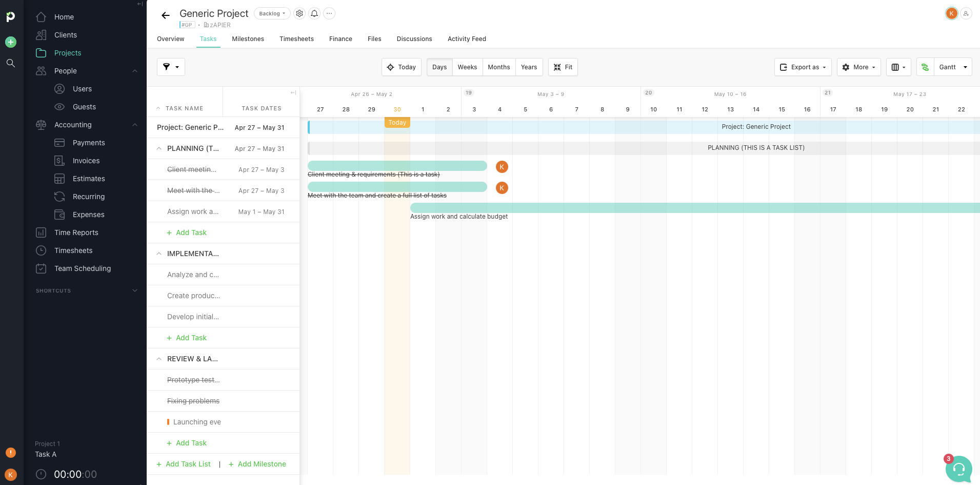Click Client meeting & requirements Gantt bar

coord(397,166)
